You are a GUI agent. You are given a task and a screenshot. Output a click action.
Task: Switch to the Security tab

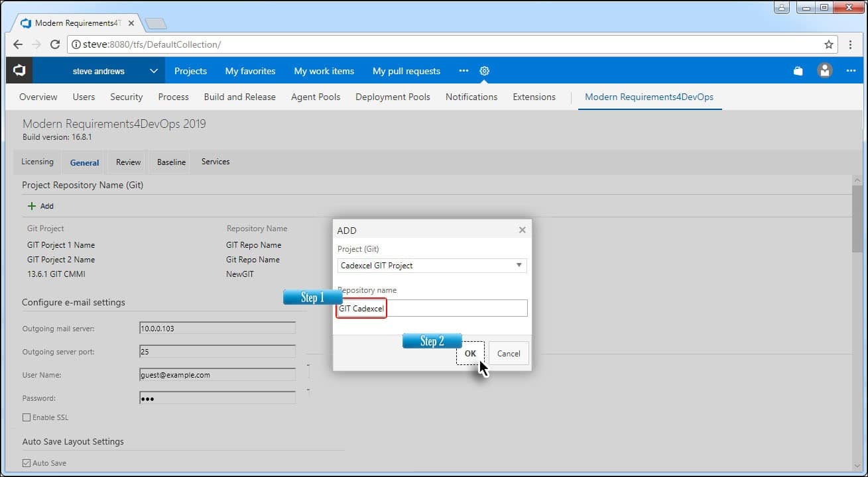127,97
